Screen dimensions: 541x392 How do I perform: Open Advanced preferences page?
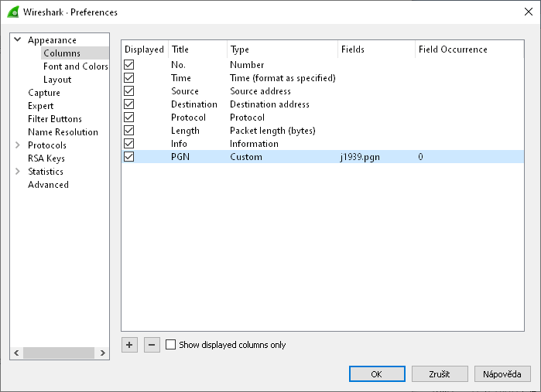(x=48, y=185)
